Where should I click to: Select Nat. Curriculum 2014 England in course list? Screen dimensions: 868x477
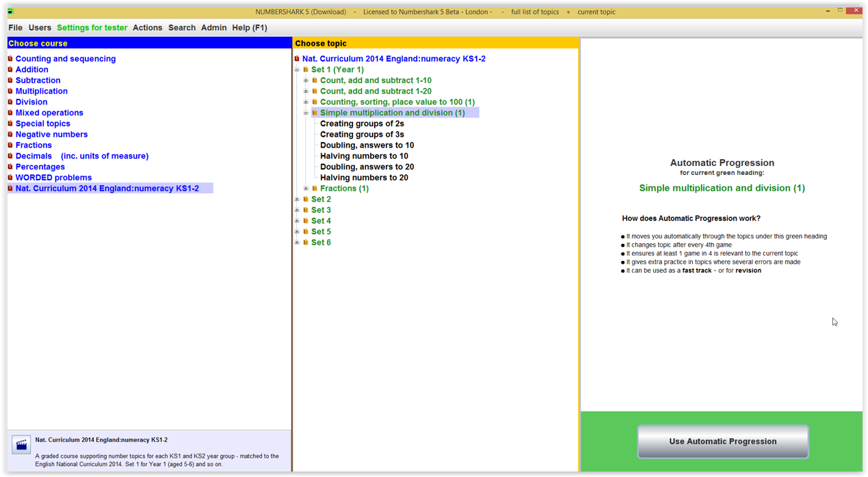(107, 189)
